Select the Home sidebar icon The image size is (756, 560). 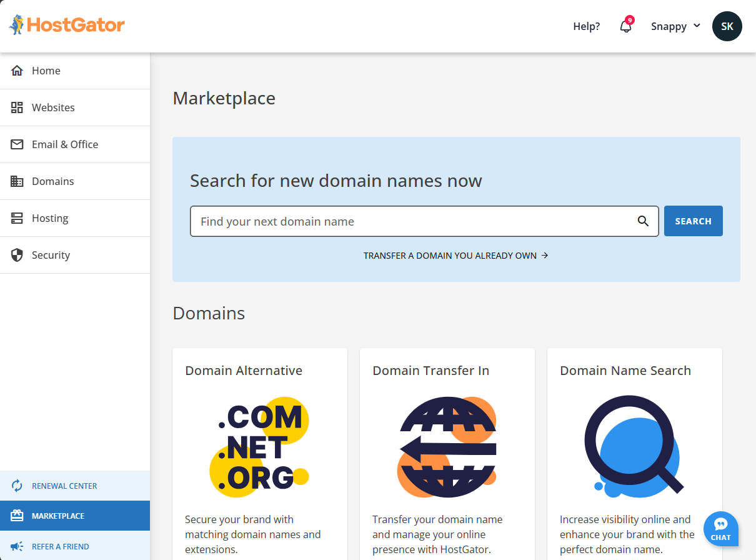point(17,70)
